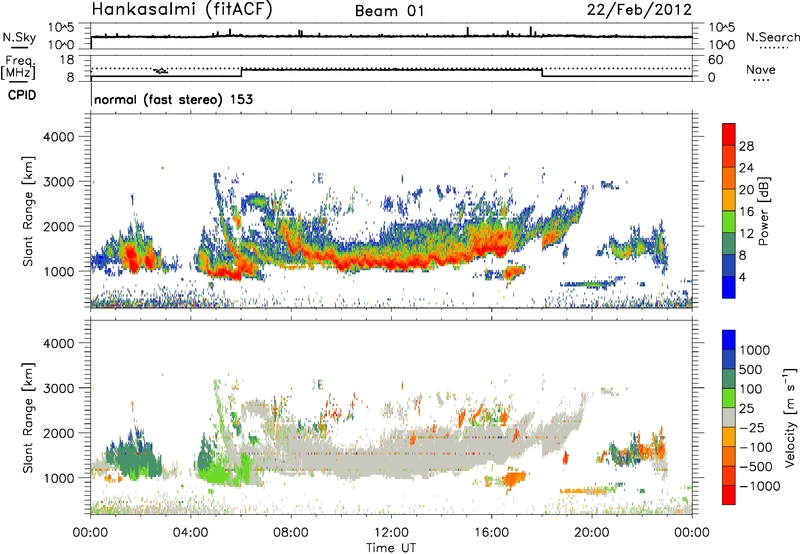The height and width of the screenshot is (554, 800).
Task: Select the Velocity [m s-1] colorbar title
Action: [x=790, y=416]
